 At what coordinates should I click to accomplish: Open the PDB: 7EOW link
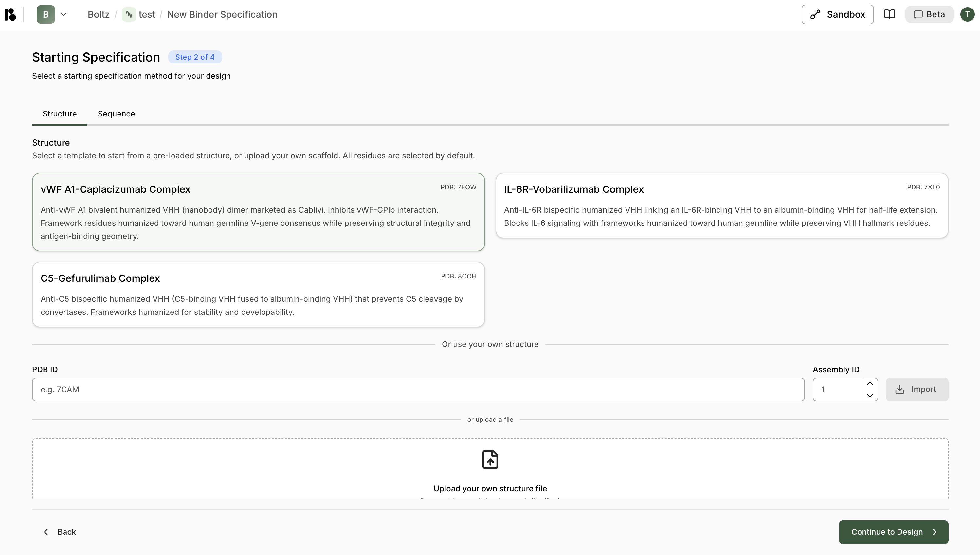(458, 187)
